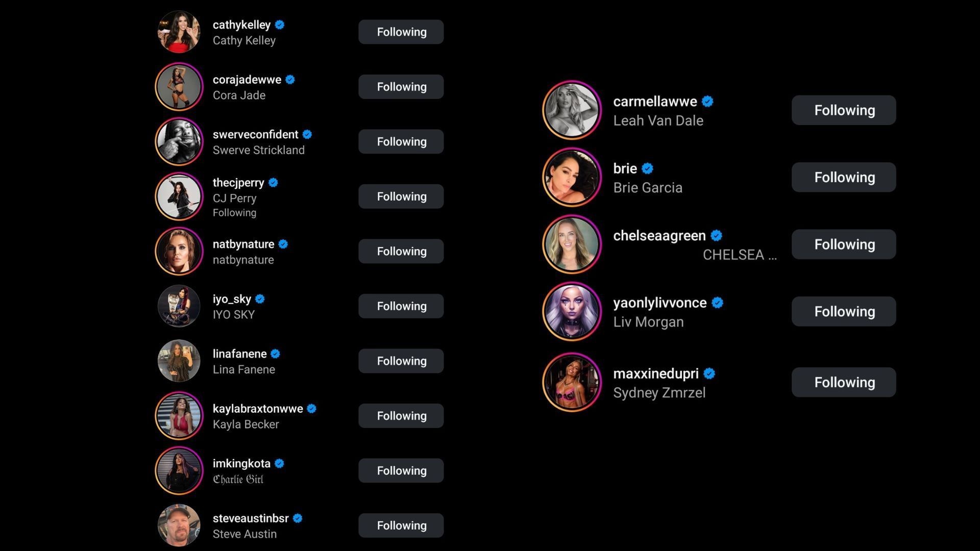Viewport: 980px width, 551px height.
Task: Click the verified badge next to maxxinedupri
Action: pos(709,373)
